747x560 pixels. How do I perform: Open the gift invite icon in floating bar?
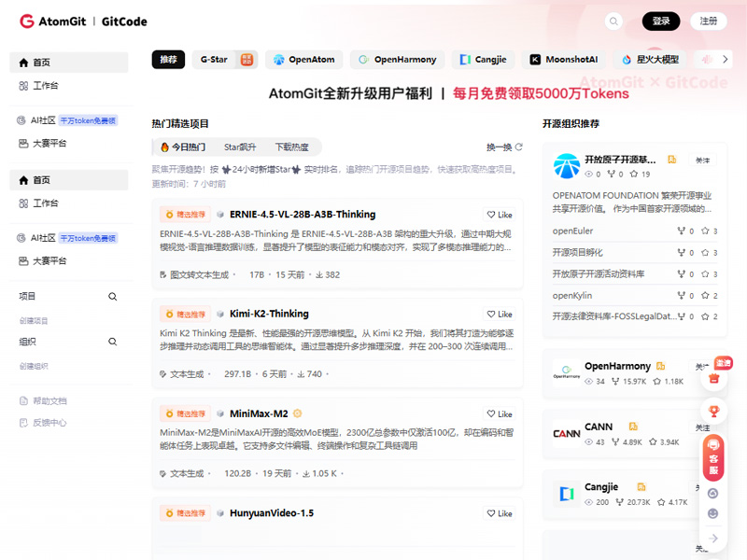pyautogui.click(x=713, y=379)
